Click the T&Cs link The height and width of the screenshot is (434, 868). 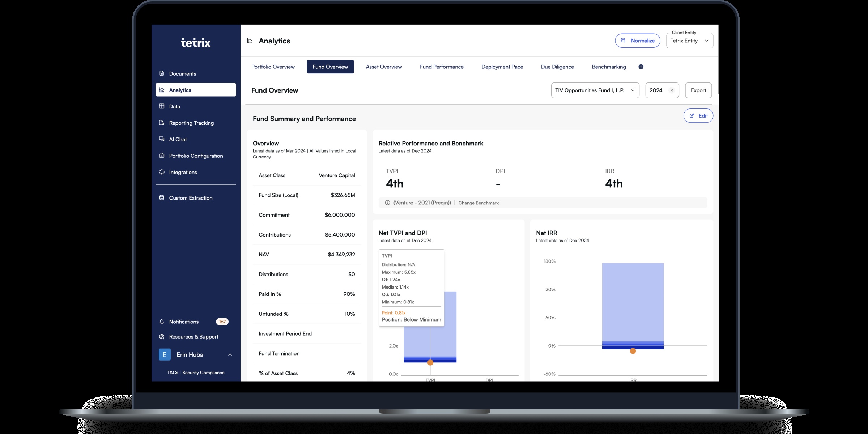(173, 373)
